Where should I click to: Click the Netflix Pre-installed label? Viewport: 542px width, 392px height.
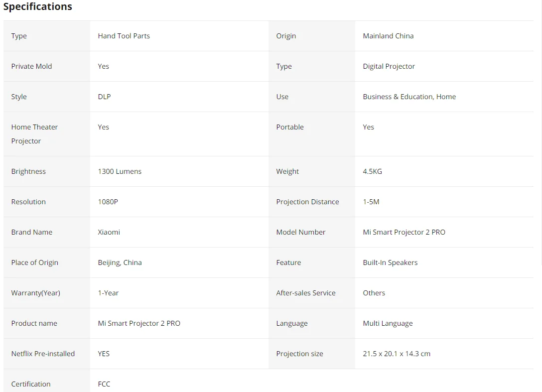pyautogui.click(x=43, y=354)
